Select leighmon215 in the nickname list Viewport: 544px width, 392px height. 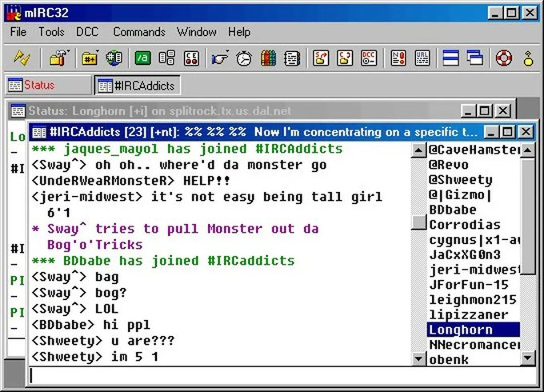474,300
